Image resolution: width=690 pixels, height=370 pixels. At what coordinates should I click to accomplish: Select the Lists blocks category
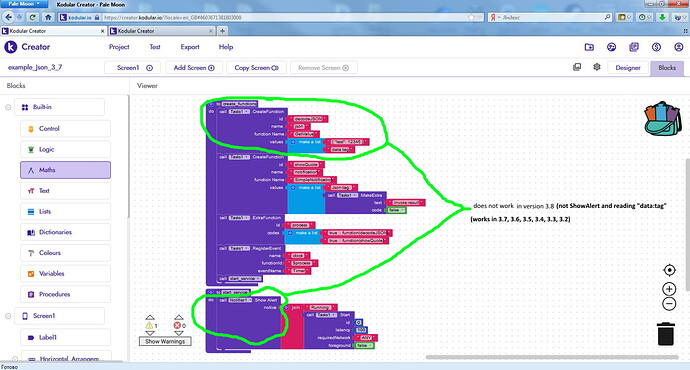66,211
